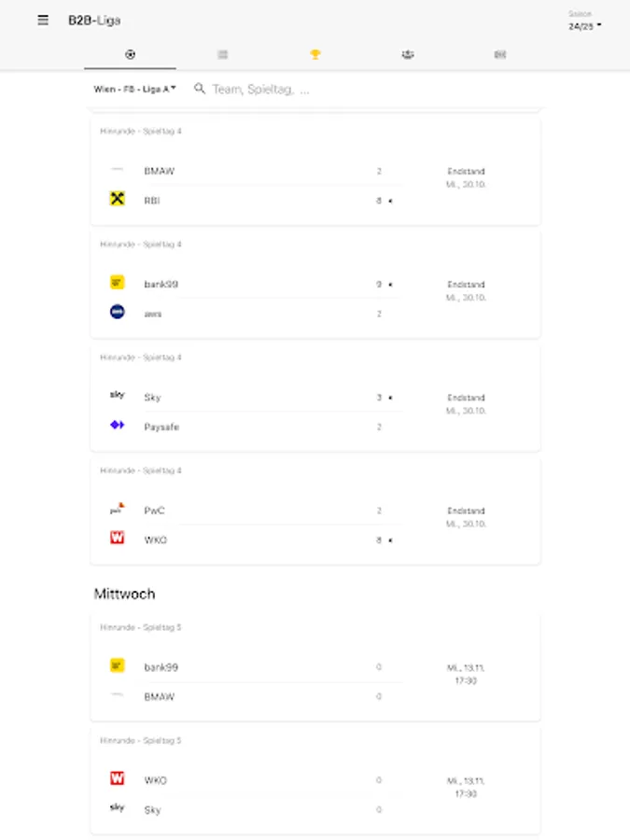Open the navigation hamburger menu
This screenshot has width=630, height=840.
click(x=42, y=20)
